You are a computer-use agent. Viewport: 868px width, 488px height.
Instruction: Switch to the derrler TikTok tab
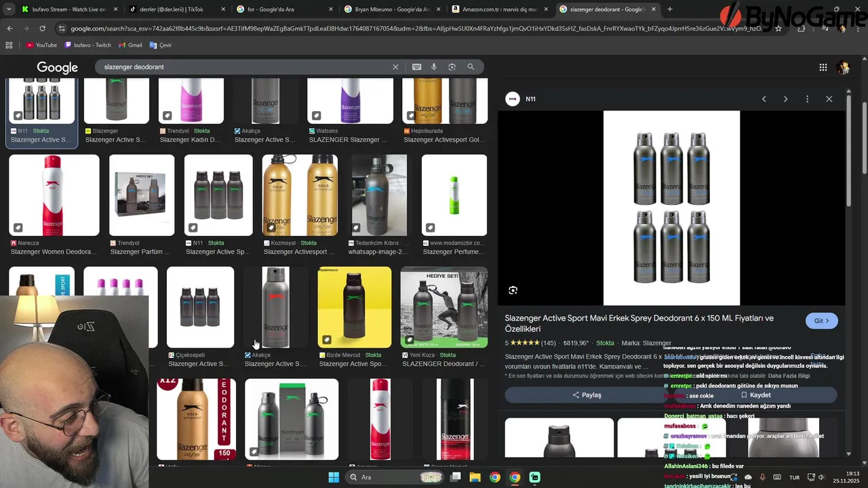click(x=176, y=9)
